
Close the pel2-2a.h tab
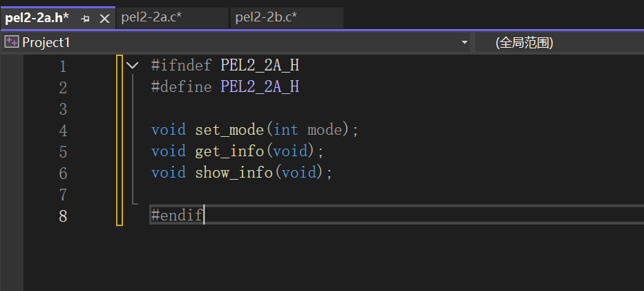pyautogui.click(x=104, y=19)
